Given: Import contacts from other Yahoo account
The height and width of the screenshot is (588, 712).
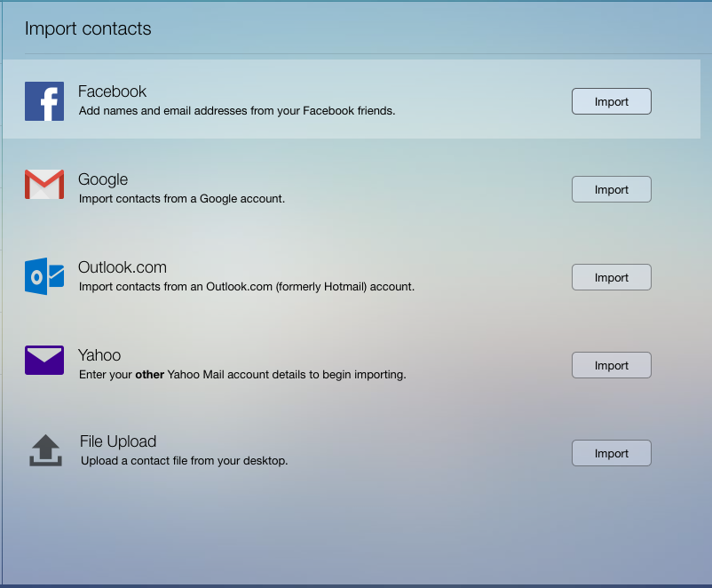Looking at the screenshot, I should (611, 365).
